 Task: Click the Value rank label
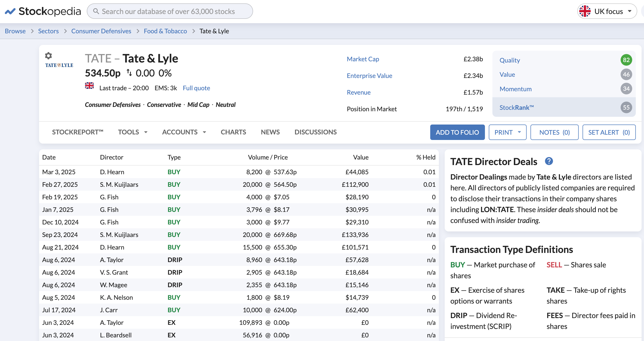[x=507, y=75]
